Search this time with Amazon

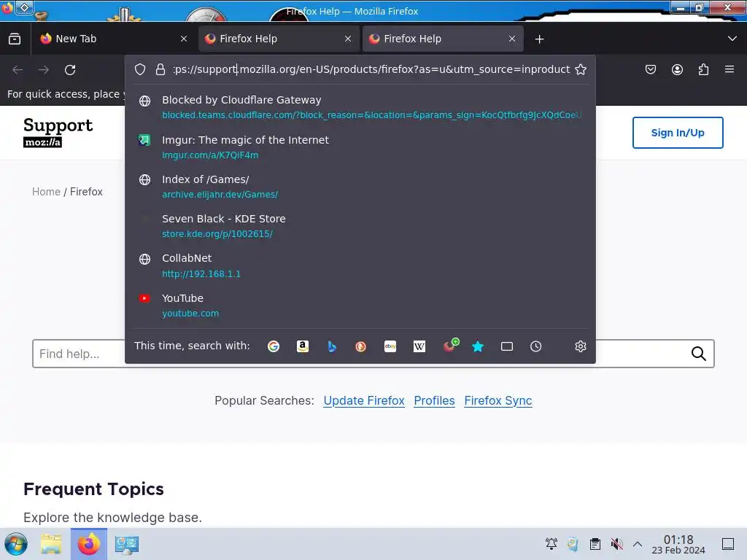coord(303,346)
